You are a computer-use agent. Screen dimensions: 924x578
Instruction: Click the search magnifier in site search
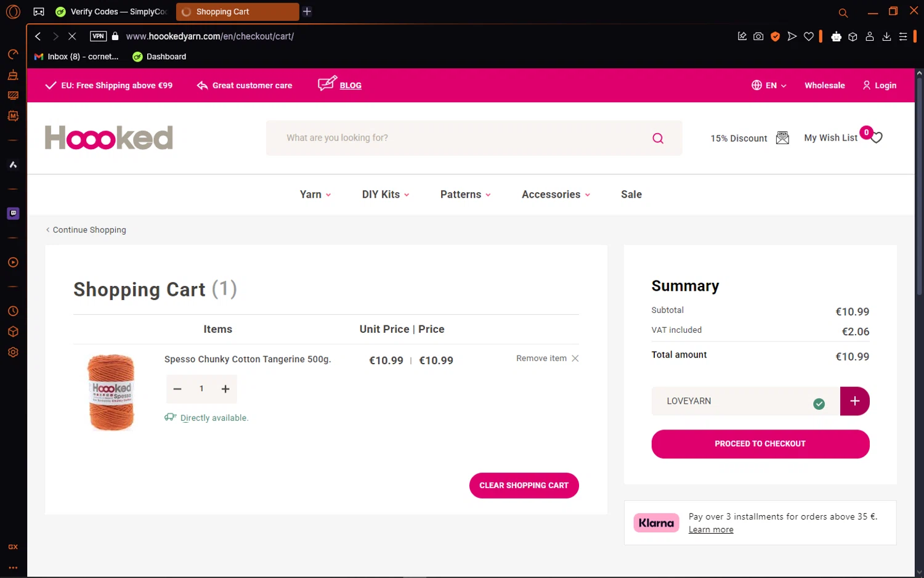pyautogui.click(x=658, y=138)
